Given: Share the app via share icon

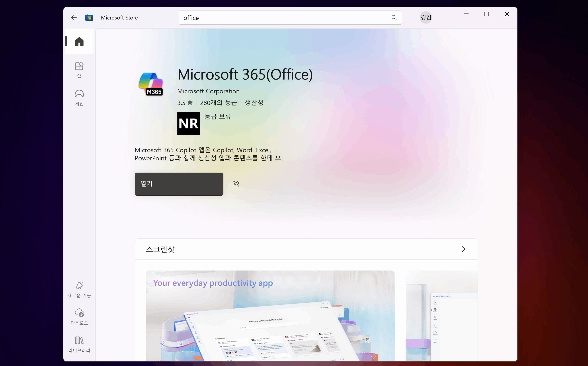Looking at the screenshot, I should 236,184.
